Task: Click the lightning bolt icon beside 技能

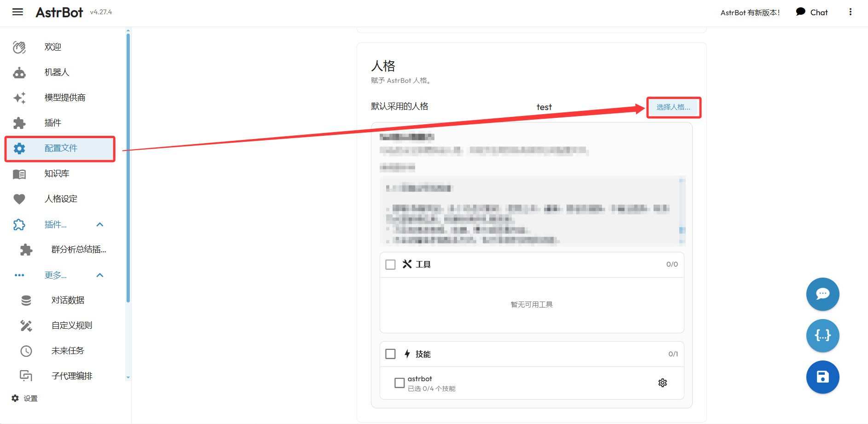Action: point(407,354)
